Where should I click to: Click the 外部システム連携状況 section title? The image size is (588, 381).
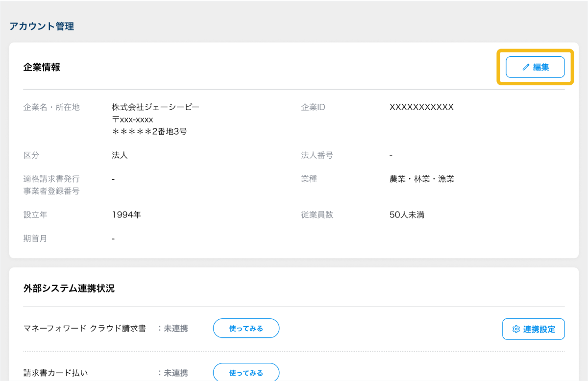(x=69, y=288)
